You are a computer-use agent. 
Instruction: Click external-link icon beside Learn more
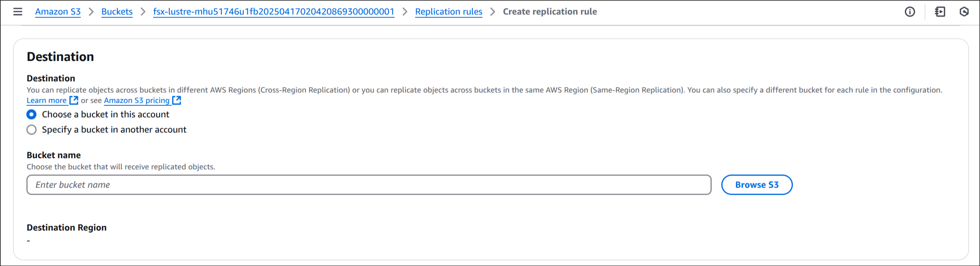pyautogui.click(x=74, y=100)
